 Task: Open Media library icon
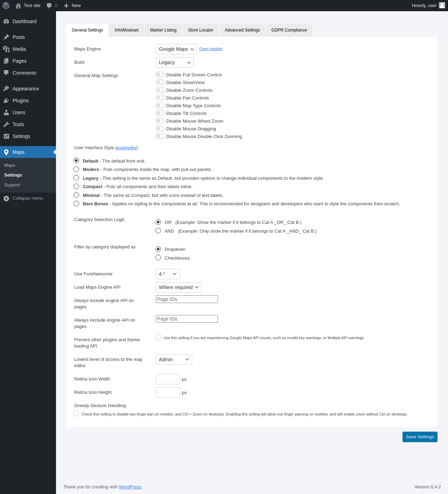[6, 49]
